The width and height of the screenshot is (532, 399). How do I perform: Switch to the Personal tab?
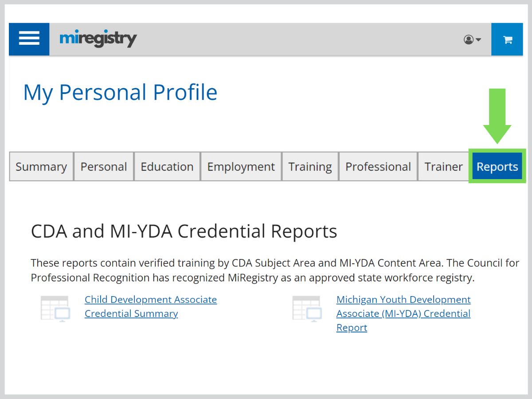click(104, 166)
